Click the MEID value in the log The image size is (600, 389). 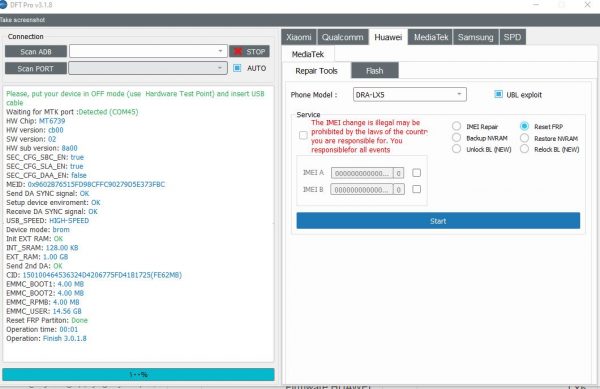click(x=96, y=184)
